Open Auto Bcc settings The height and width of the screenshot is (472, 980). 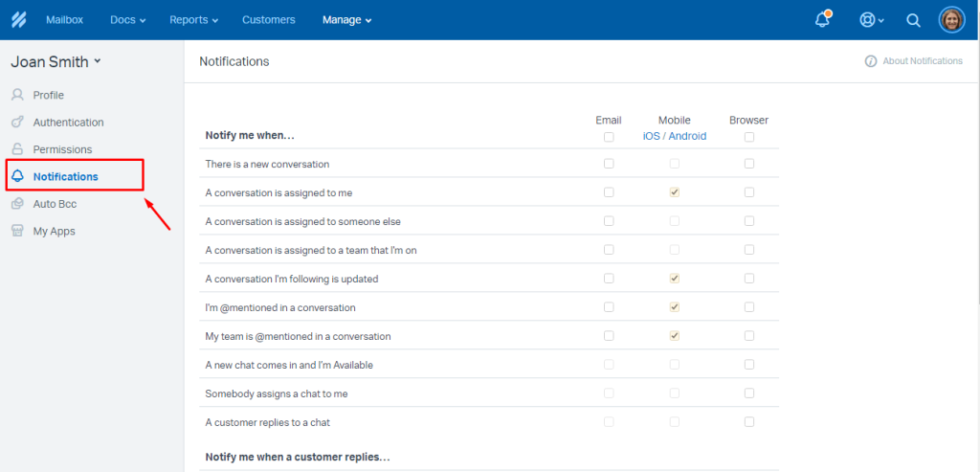[55, 204]
